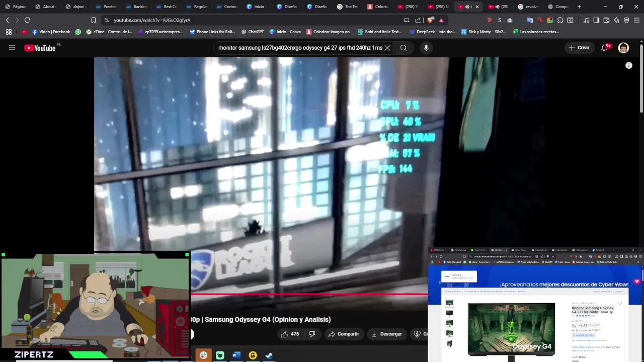The image size is (644, 362).
Task: Open a new browser tab
Action: point(579,7)
